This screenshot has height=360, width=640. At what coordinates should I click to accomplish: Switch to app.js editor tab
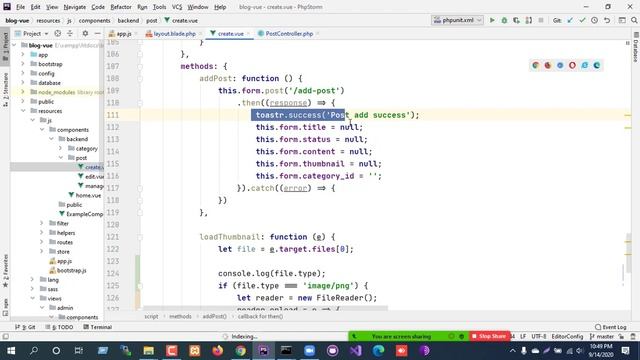click(x=123, y=33)
